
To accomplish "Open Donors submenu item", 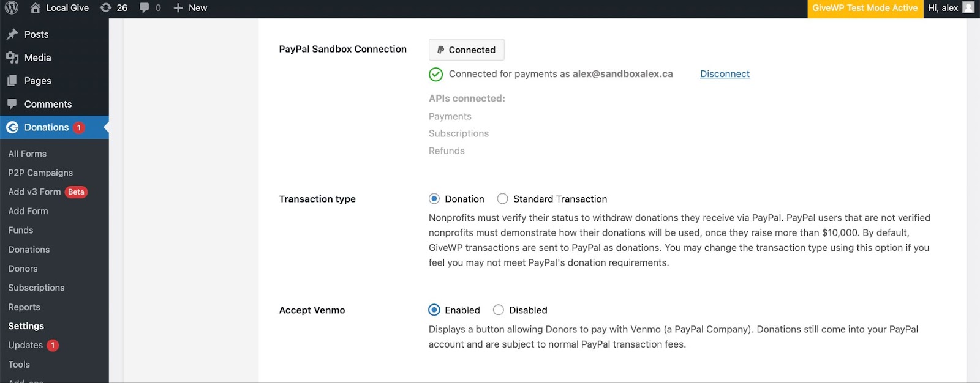I will [23, 269].
